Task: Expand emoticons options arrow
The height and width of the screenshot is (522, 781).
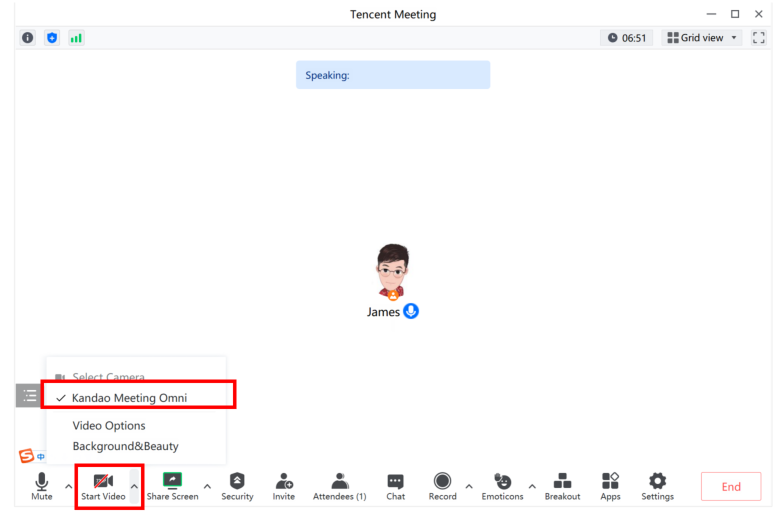Action: (x=532, y=486)
